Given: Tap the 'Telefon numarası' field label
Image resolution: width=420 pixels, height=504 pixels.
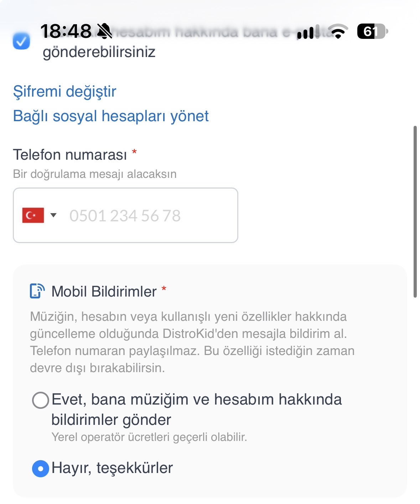Looking at the screenshot, I should [x=70, y=155].
